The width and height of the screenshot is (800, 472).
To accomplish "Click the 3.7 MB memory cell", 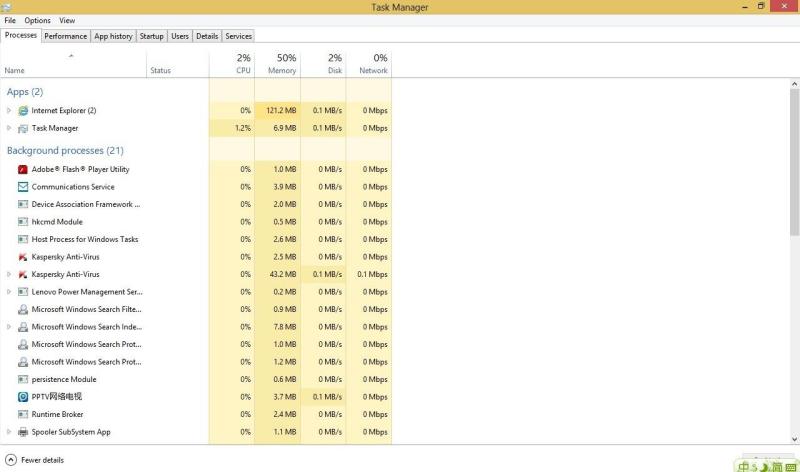I will (x=278, y=397).
